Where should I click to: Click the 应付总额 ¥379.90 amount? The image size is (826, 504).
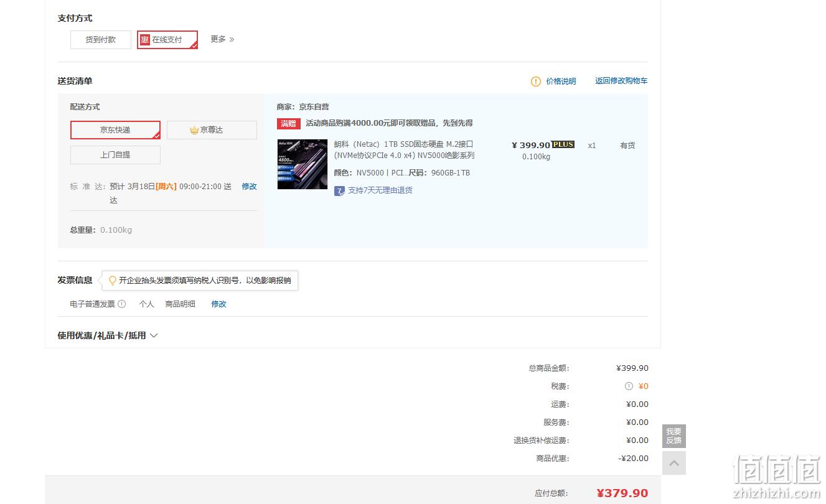pos(622,493)
